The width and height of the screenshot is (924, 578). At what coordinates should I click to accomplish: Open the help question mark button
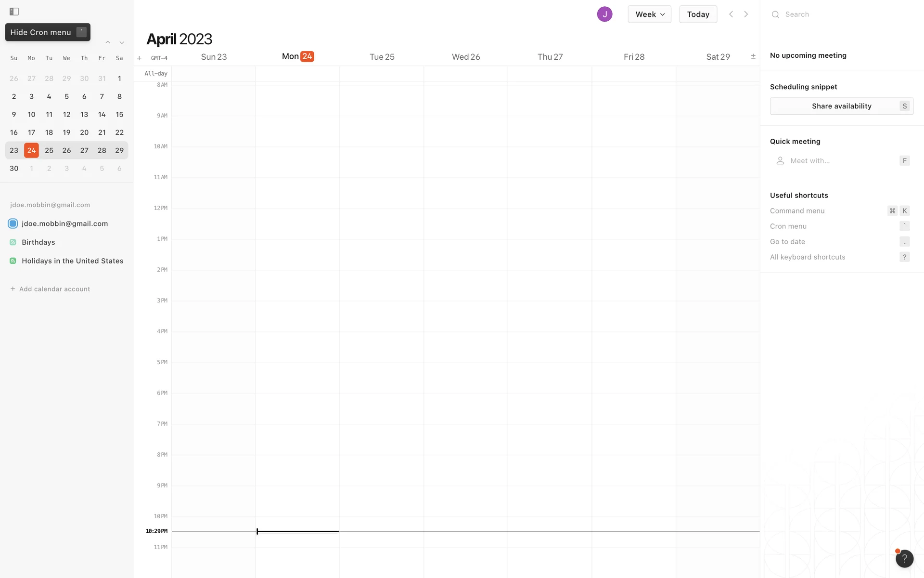[x=904, y=559]
